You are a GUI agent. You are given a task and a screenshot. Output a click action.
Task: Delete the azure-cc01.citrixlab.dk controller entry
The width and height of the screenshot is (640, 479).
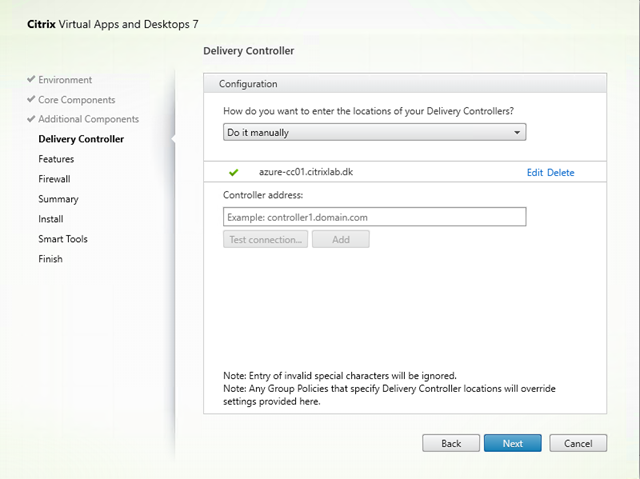[560, 173]
